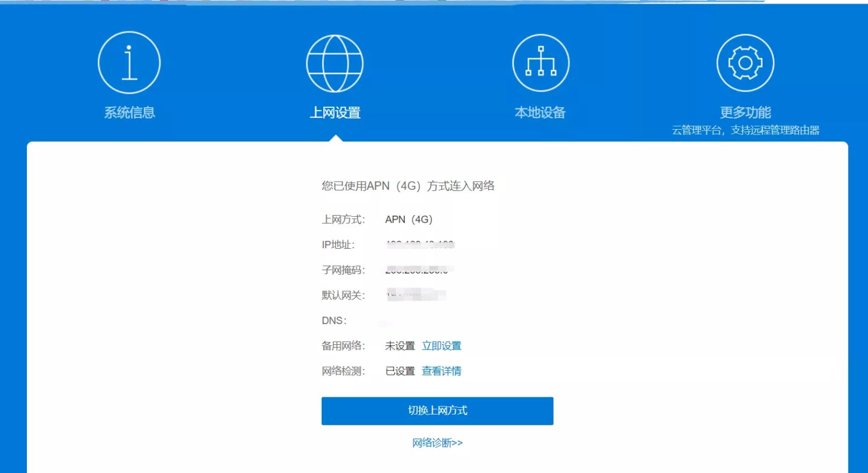Click the 云管理平台 remote management subtitle
The image size is (868, 473).
[x=745, y=130]
